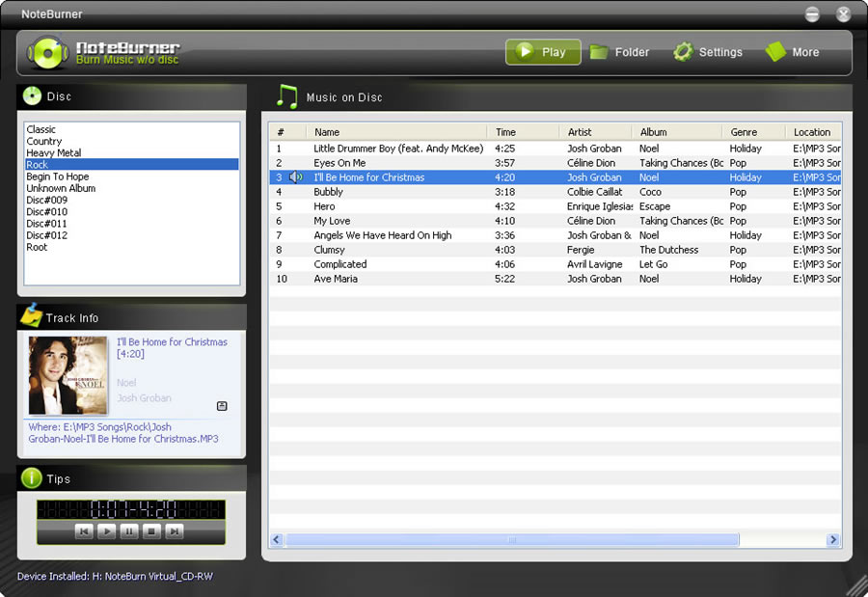Select track Ave Maria
This screenshot has width=868, height=597.
(556, 279)
